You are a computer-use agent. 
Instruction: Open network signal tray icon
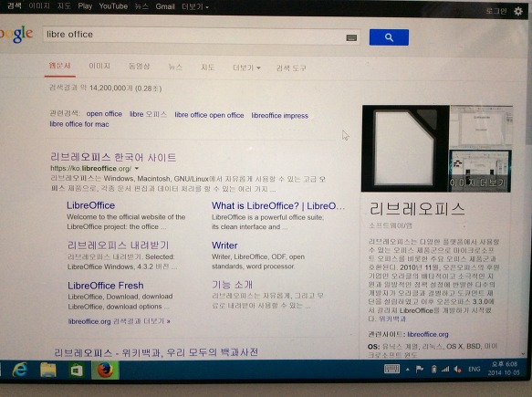coord(445,370)
